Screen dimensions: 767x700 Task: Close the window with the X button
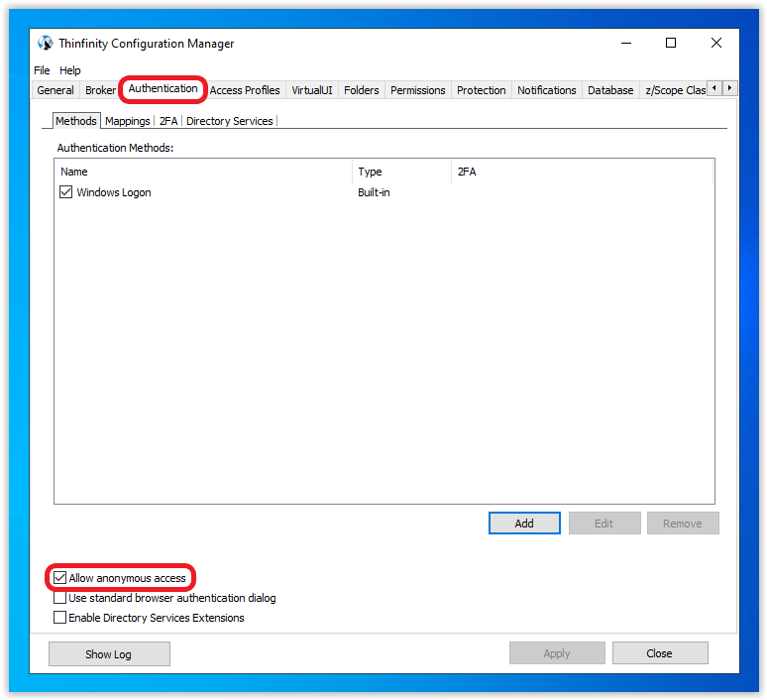(x=716, y=43)
